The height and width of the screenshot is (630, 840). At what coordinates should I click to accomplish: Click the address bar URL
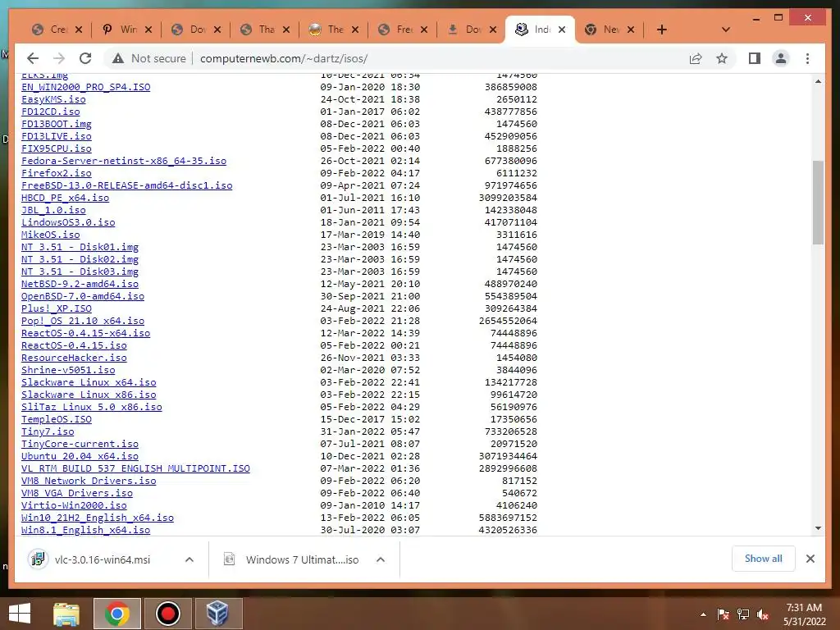pyautogui.click(x=283, y=58)
